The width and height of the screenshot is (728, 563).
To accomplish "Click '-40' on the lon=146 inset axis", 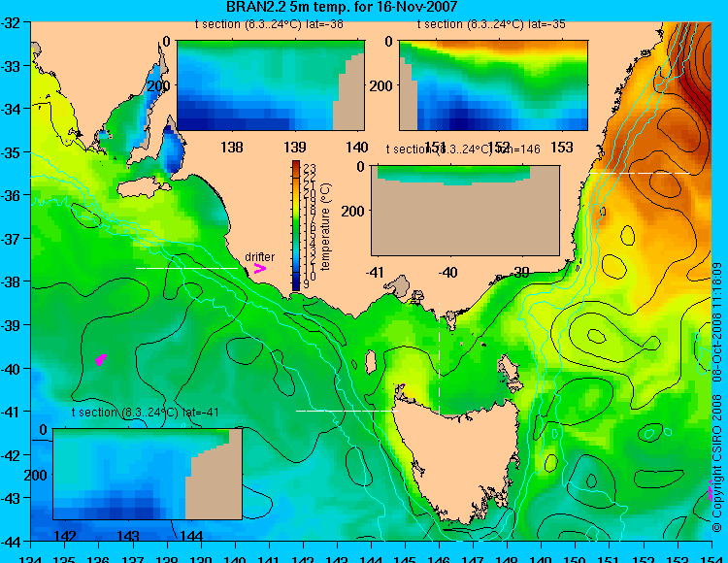I will click(x=447, y=272).
